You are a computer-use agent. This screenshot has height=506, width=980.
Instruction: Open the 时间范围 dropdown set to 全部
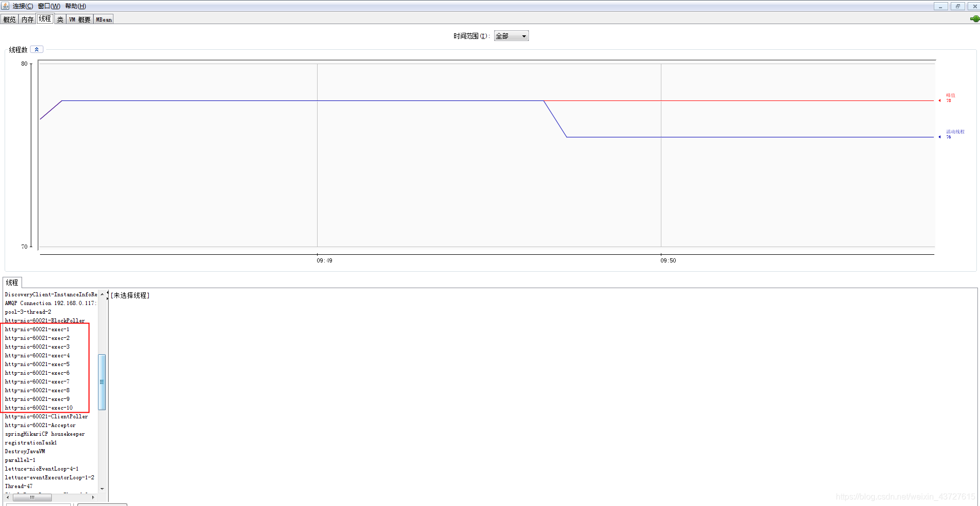coord(511,36)
